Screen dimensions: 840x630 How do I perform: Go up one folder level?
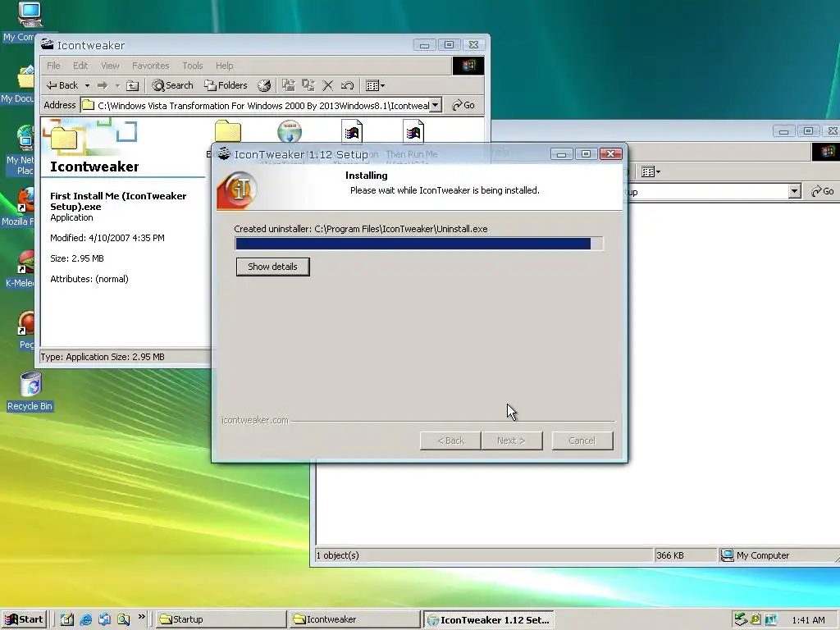132,85
